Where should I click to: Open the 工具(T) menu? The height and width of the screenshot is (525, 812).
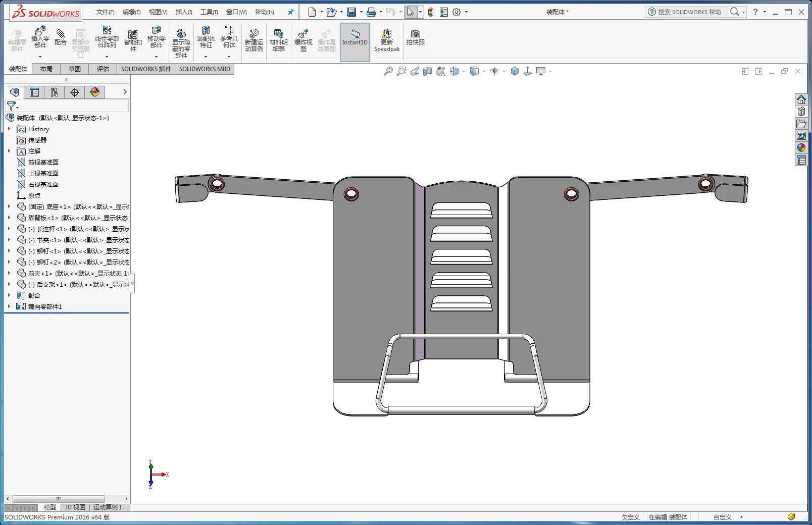click(209, 12)
